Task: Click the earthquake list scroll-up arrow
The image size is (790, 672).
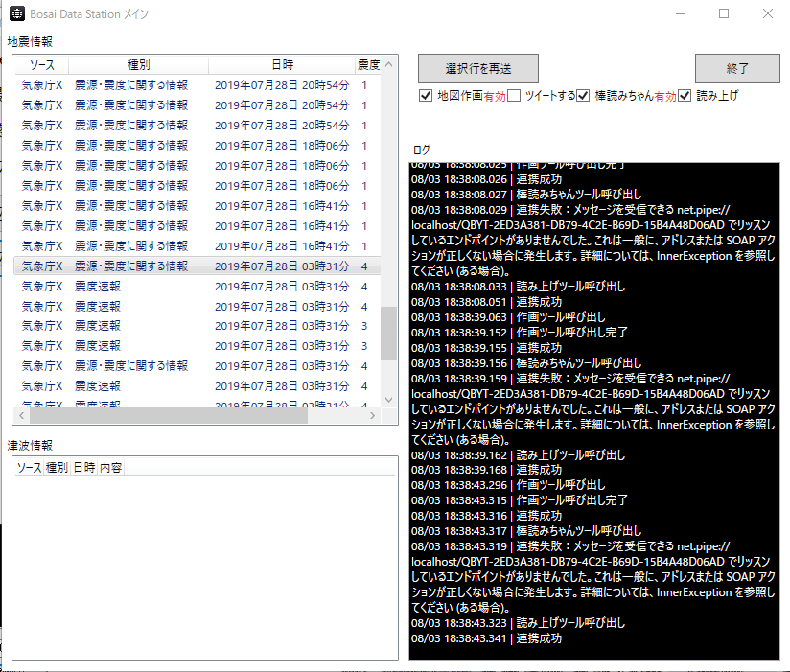Action: [388, 64]
